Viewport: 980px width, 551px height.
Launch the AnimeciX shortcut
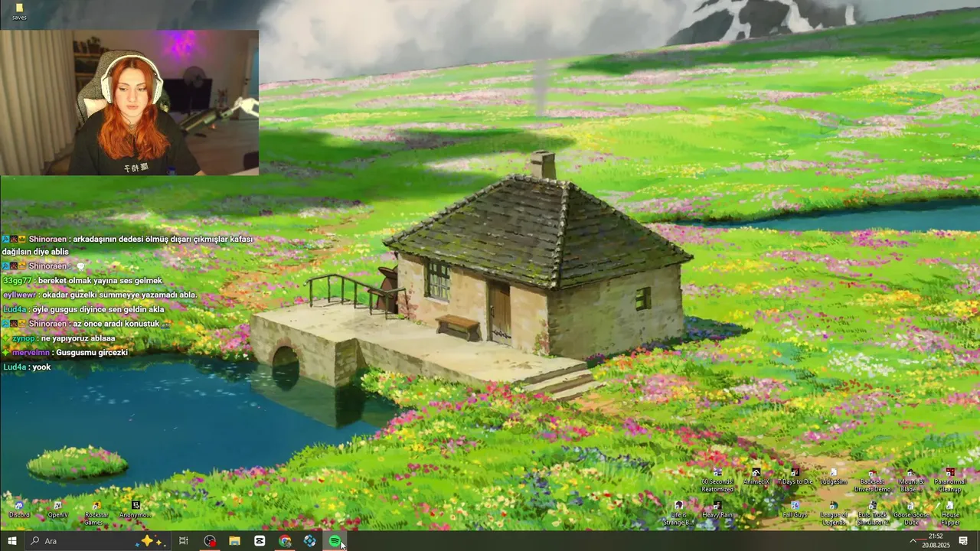(756, 477)
